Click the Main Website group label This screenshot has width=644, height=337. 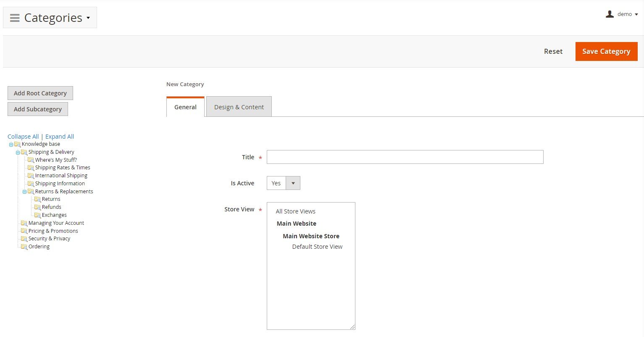coord(297,224)
